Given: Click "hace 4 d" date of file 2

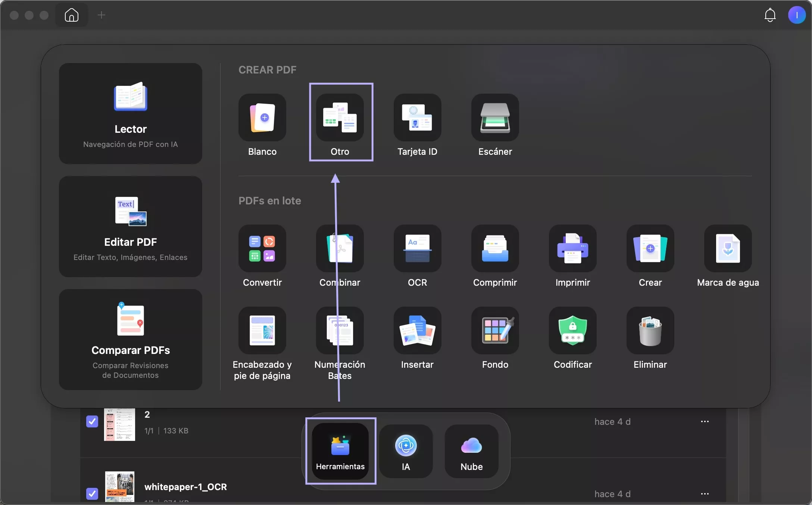Looking at the screenshot, I should pyautogui.click(x=612, y=421).
